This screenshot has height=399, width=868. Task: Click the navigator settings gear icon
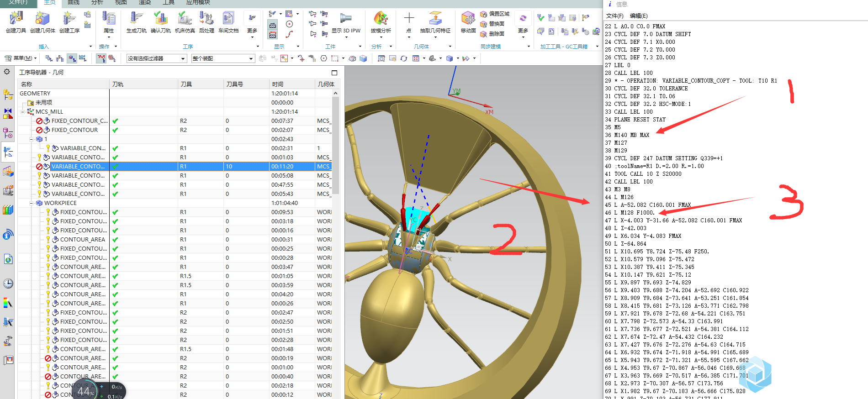click(x=7, y=72)
